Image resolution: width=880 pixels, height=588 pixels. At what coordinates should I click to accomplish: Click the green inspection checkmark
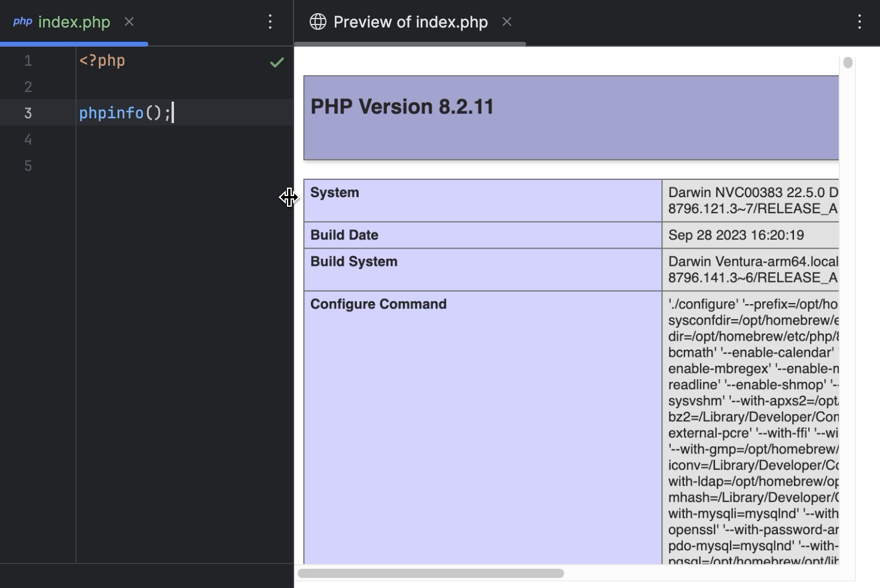tap(277, 62)
